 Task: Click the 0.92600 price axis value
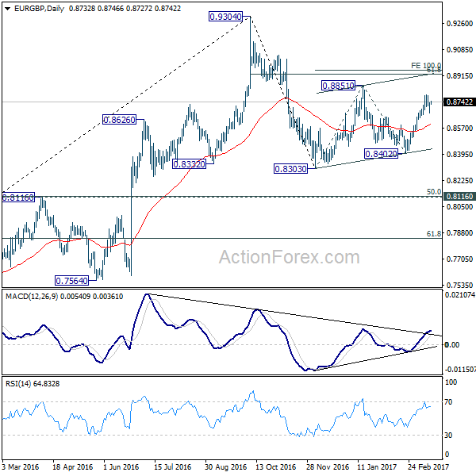[x=459, y=23]
